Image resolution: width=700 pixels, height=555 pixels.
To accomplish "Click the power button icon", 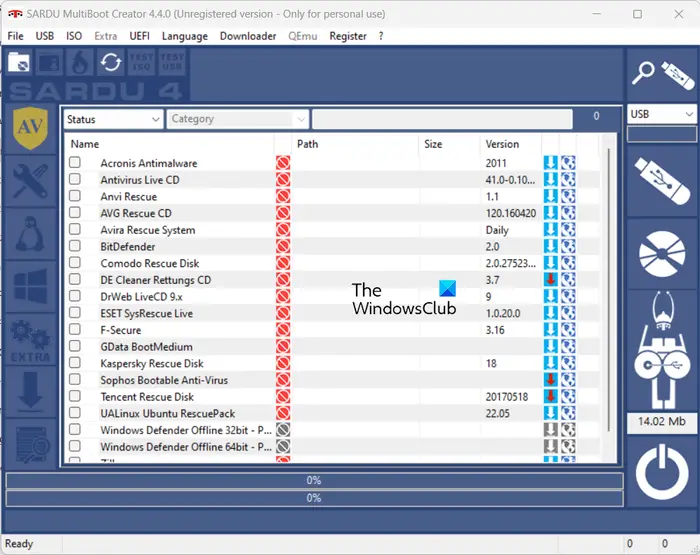I will 662,472.
